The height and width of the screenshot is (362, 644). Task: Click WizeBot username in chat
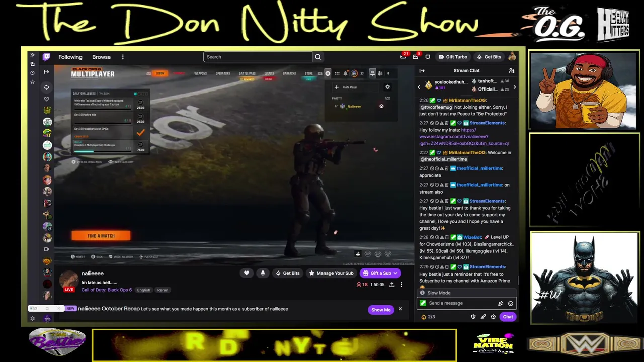pos(472,237)
